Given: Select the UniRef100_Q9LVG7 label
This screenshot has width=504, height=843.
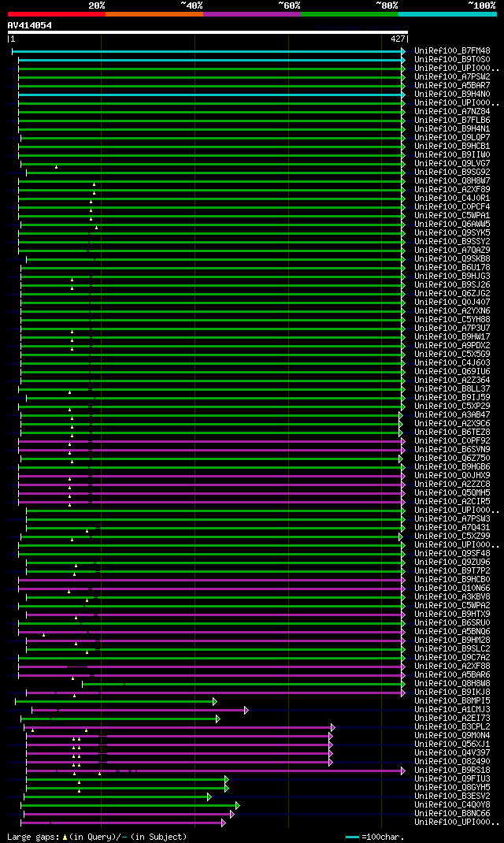Looking at the screenshot, I should pos(452,163).
